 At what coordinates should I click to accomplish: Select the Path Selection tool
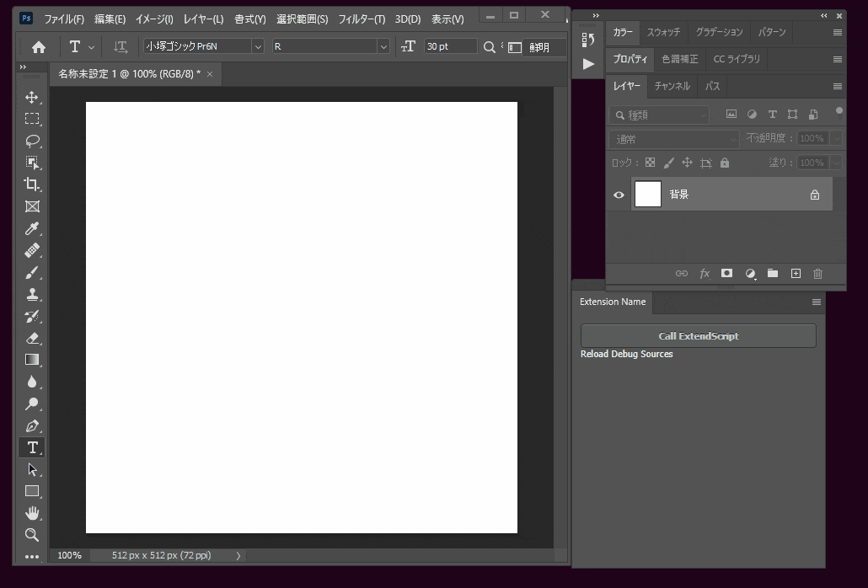point(32,469)
